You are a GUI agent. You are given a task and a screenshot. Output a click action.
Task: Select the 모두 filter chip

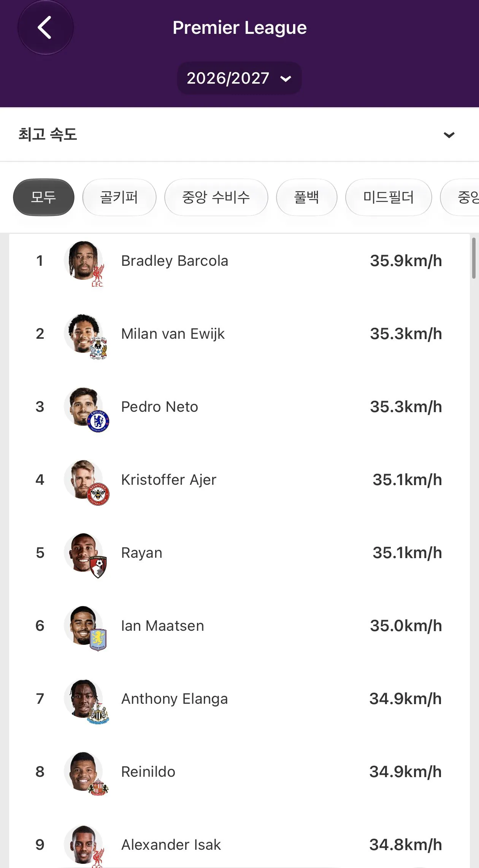click(44, 197)
